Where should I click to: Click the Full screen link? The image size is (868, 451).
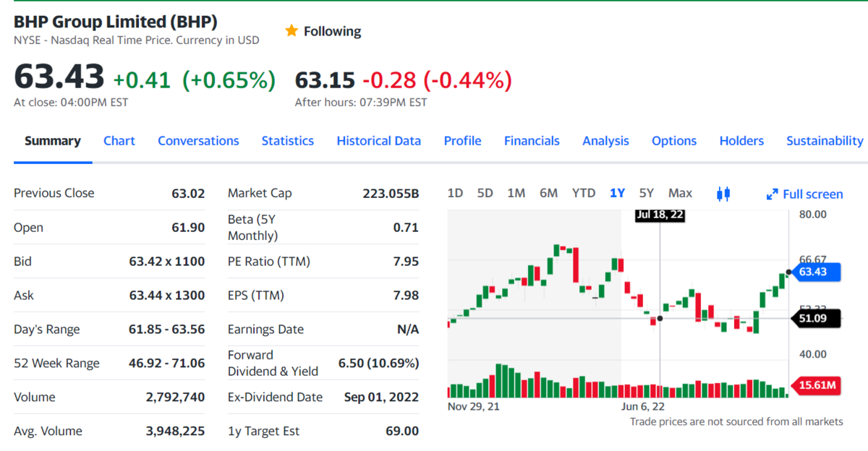813,194
